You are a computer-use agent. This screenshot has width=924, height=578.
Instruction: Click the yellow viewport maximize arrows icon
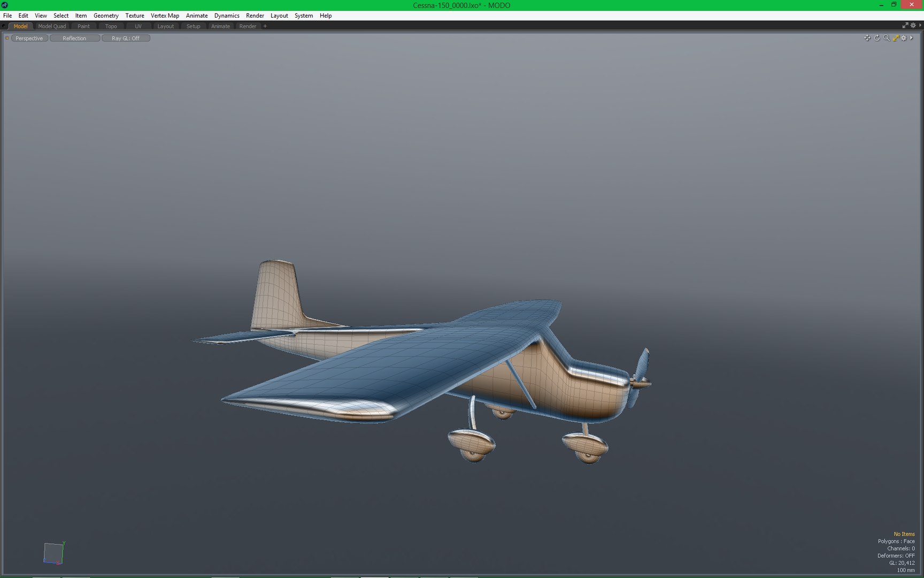(x=896, y=38)
